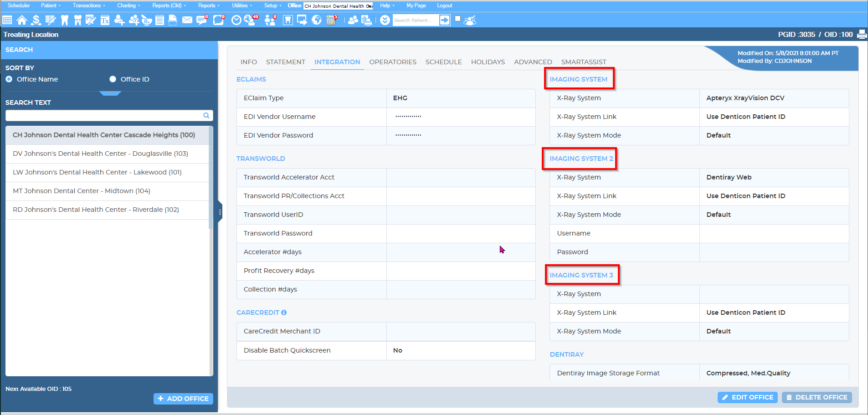Click the CareCredit info icon
Screen dimensions: 868x415
pos(284,313)
